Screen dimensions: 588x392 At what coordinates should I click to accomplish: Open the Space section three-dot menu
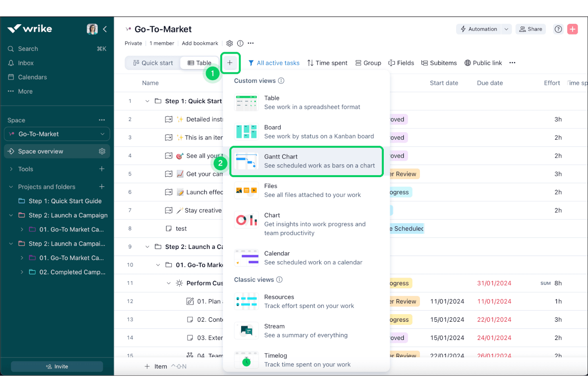point(102,120)
